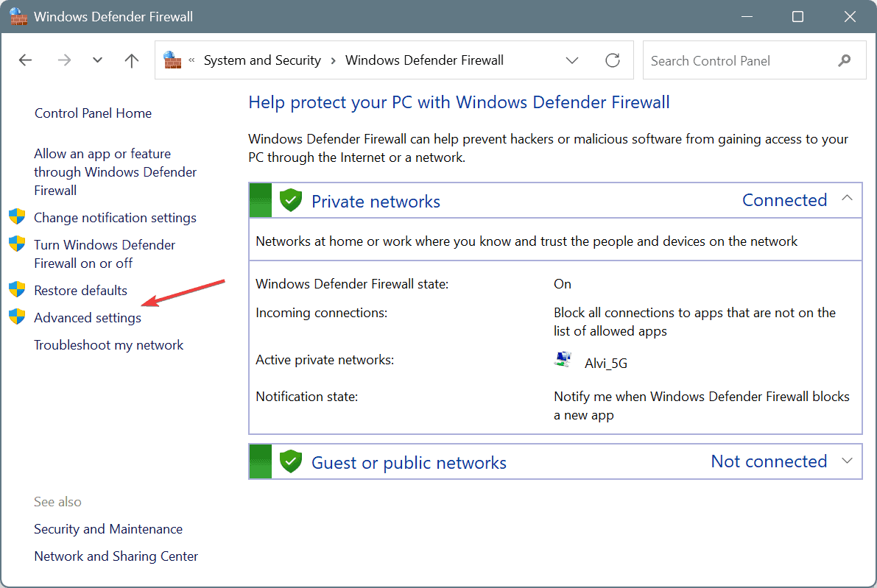Go up one level with up arrow
Image resolution: width=877 pixels, height=588 pixels.
click(x=131, y=60)
